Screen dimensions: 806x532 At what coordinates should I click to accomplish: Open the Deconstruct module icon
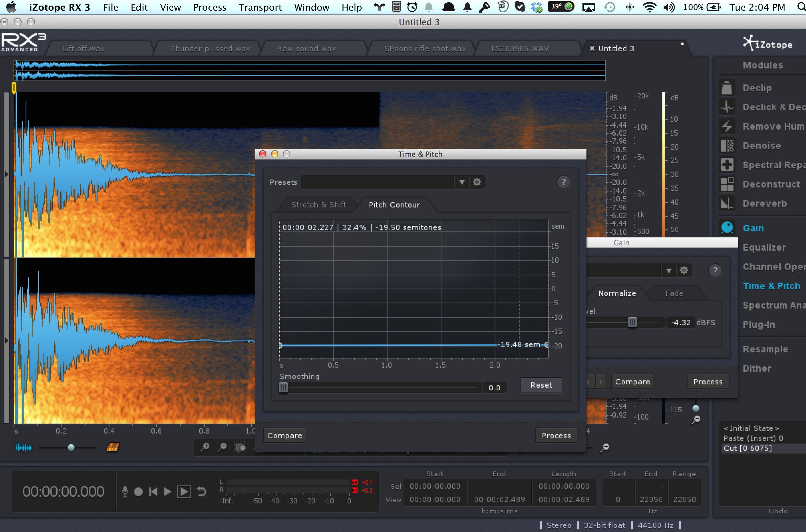tap(726, 184)
